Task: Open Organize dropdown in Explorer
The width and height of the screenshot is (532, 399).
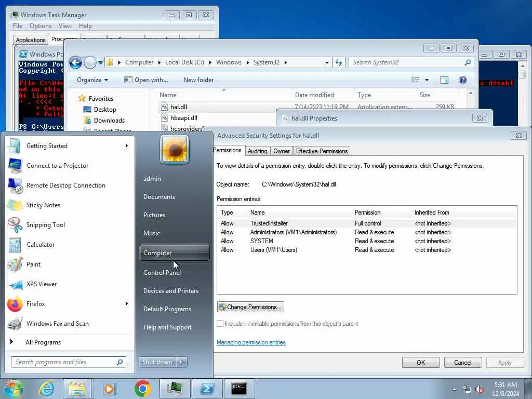Action: [92, 80]
